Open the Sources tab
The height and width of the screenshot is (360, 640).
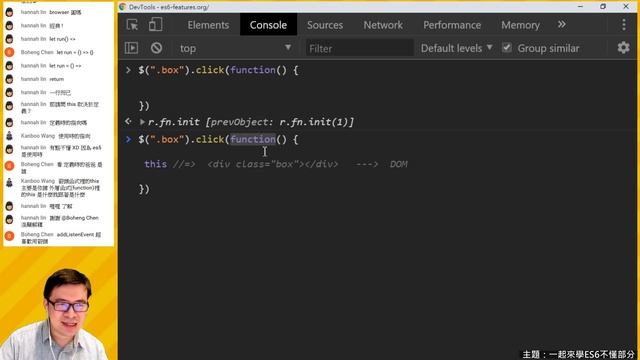[325, 25]
